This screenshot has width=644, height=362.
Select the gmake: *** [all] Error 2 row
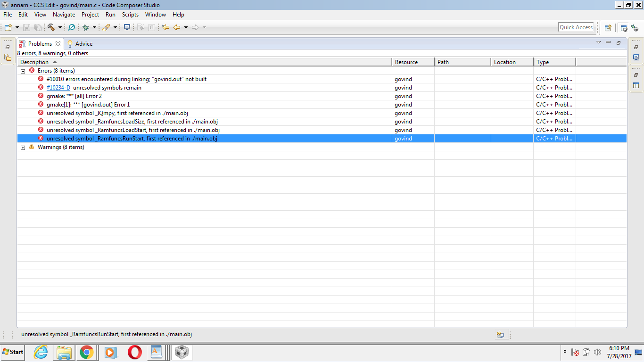(x=322, y=96)
